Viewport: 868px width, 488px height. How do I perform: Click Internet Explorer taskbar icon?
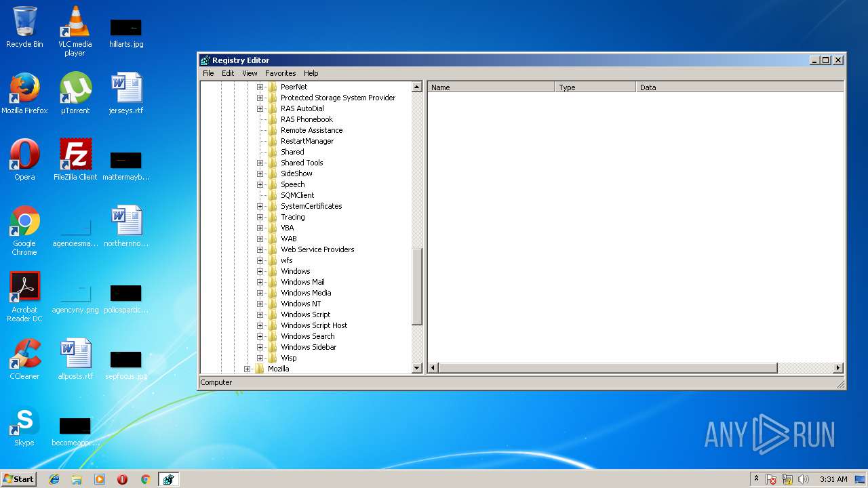click(54, 479)
